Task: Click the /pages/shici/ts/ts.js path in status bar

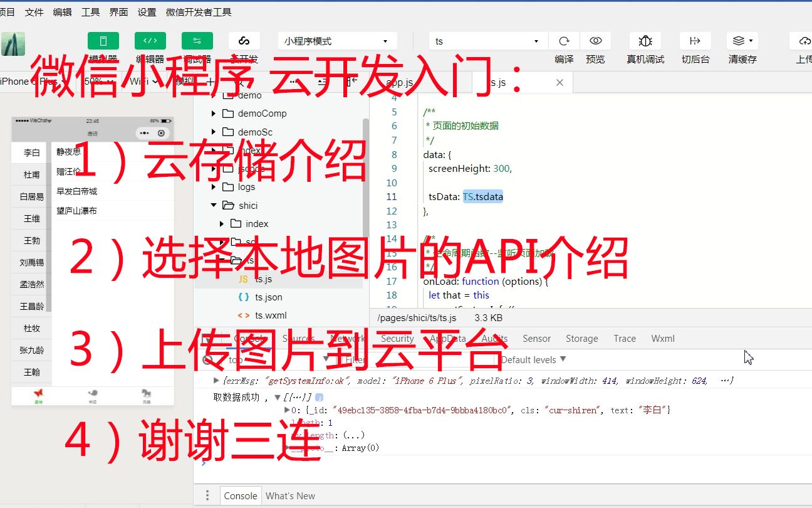Action: 417,318
